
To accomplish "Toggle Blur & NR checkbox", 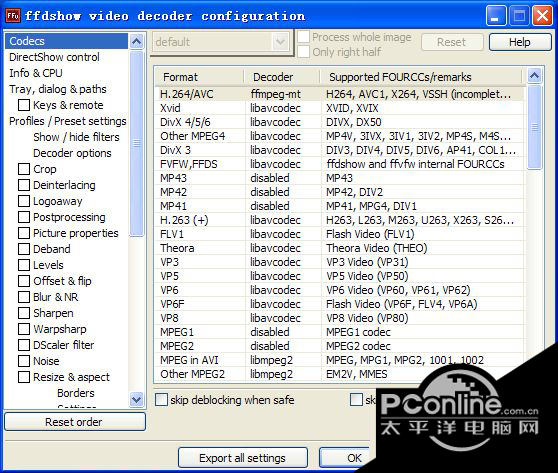I will (x=24, y=297).
